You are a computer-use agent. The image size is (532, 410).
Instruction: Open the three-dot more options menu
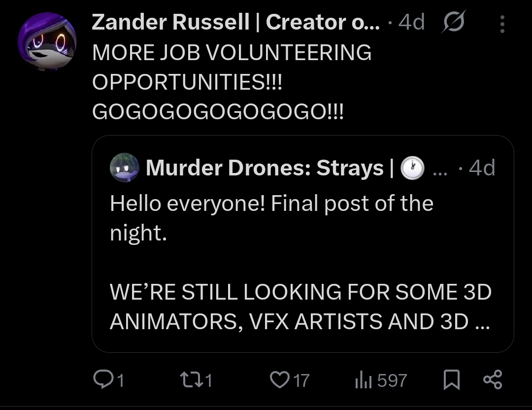(x=502, y=24)
